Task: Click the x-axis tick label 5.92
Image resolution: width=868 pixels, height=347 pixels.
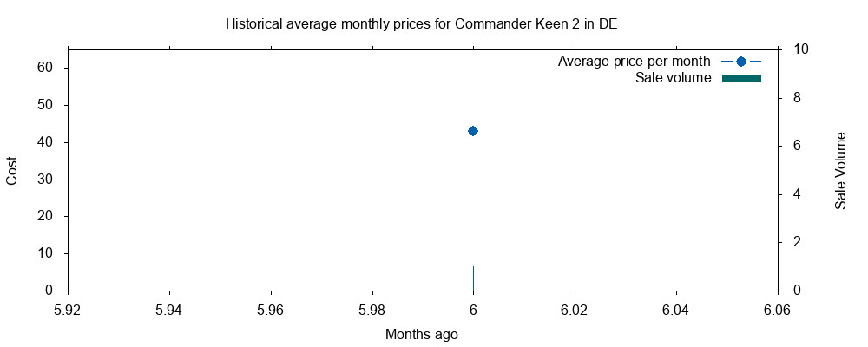Action: point(68,309)
